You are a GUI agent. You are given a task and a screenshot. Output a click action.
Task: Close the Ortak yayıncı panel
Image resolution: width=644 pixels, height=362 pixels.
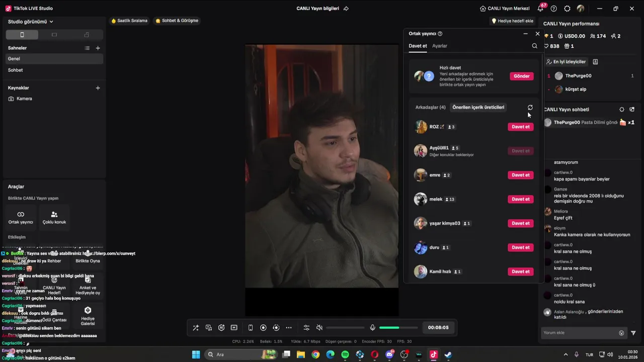[537, 34]
